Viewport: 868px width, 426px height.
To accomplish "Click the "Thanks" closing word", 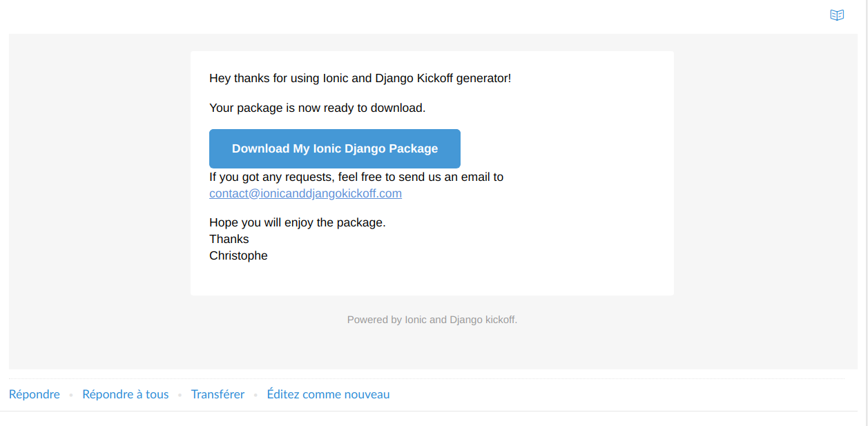I will pyautogui.click(x=229, y=239).
